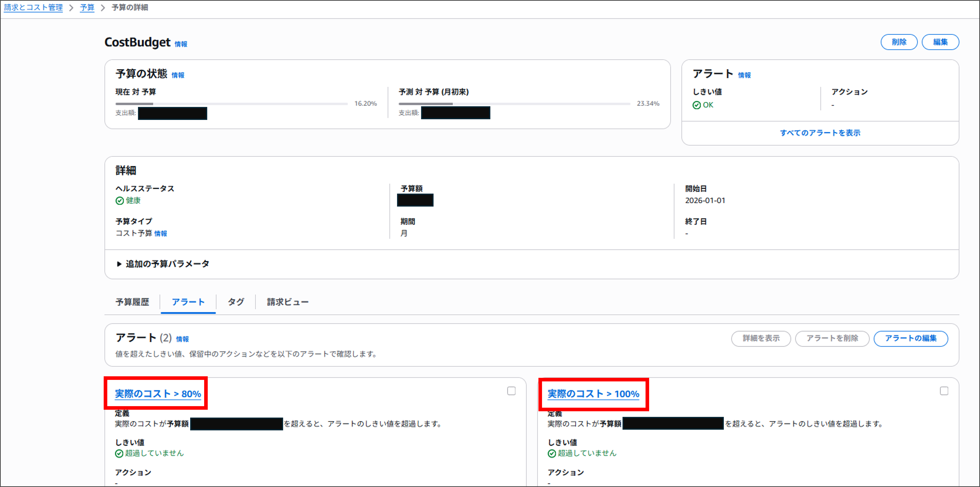Screen dimensions: 980x487
Task: Click すべてのアラートを表示
Action: point(820,133)
